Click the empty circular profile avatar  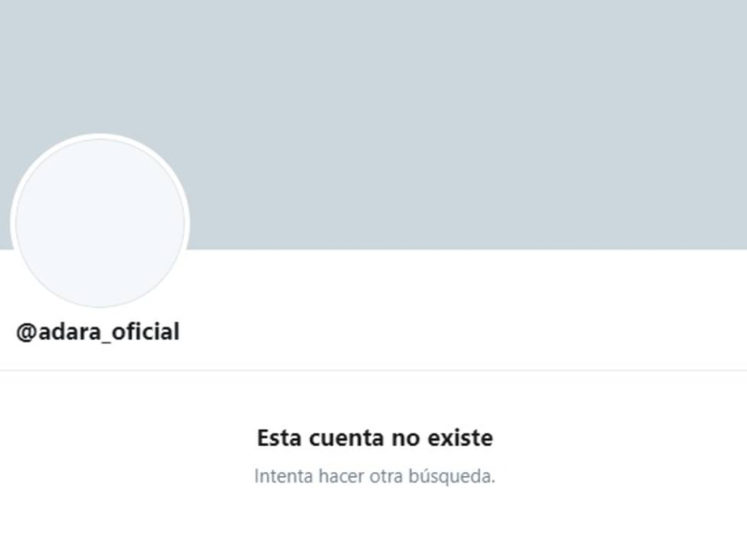tap(100, 223)
